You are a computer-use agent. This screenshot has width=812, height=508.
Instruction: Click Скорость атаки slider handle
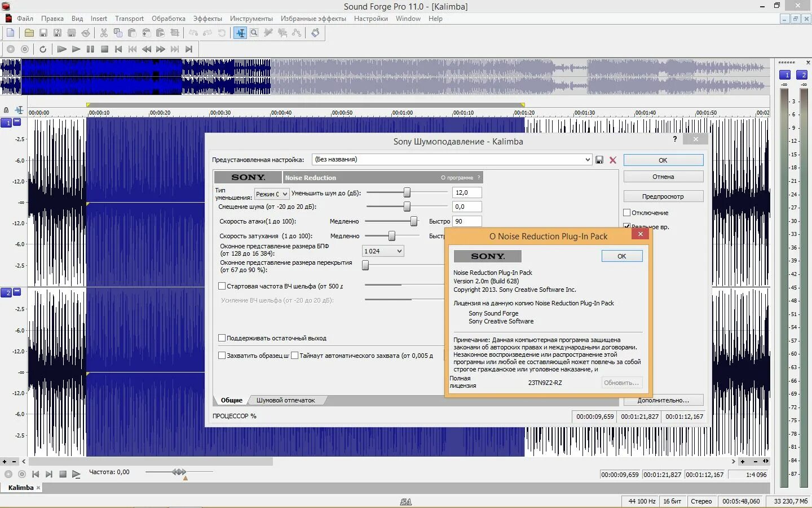click(x=414, y=221)
